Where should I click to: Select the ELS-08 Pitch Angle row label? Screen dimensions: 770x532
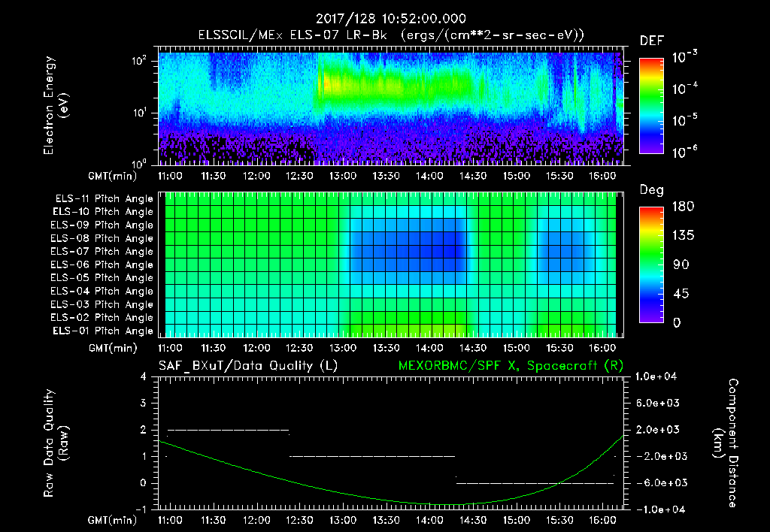click(102, 238)
